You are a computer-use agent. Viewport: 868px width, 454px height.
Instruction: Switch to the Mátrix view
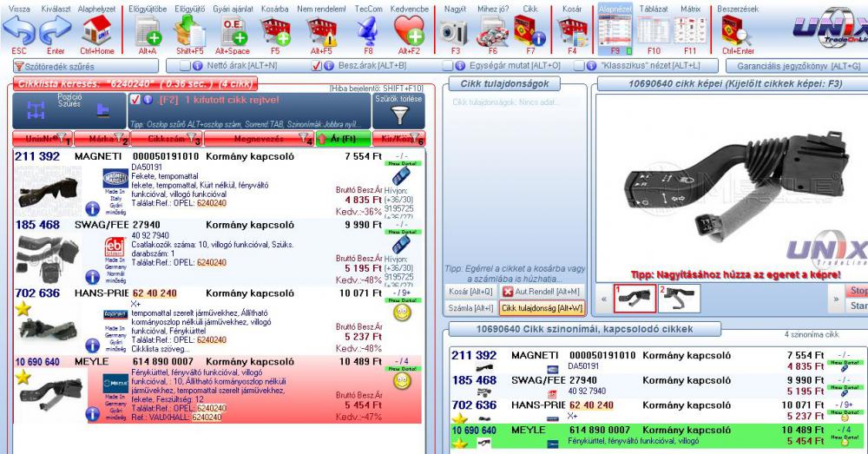[691, 32]
